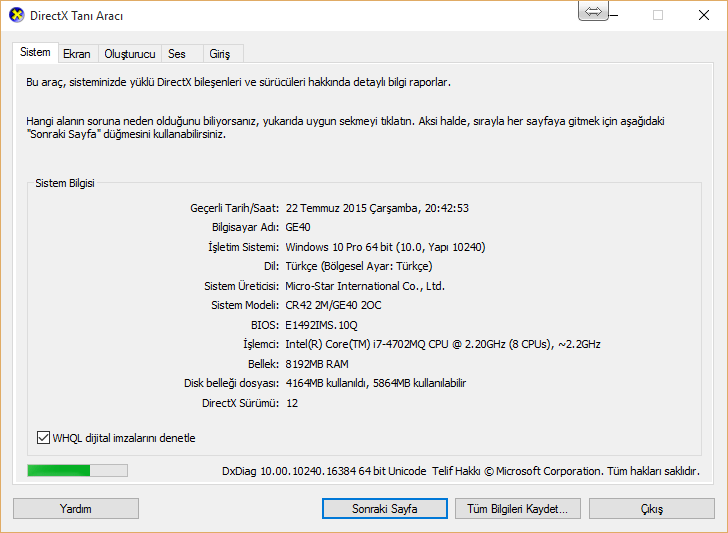The image size is (728, 533).
Task: Toggle WHQL dijital imzalarını denetle checkbox
Action: (x=43, y=438)
